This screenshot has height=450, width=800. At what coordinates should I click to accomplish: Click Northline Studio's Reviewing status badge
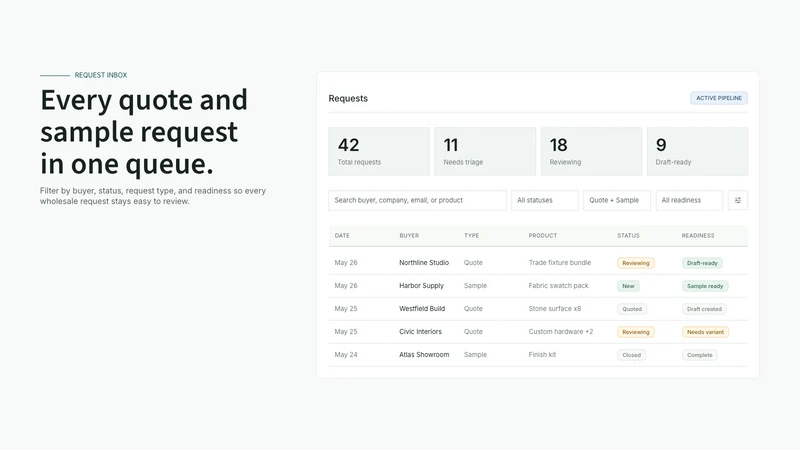(636, 263)
